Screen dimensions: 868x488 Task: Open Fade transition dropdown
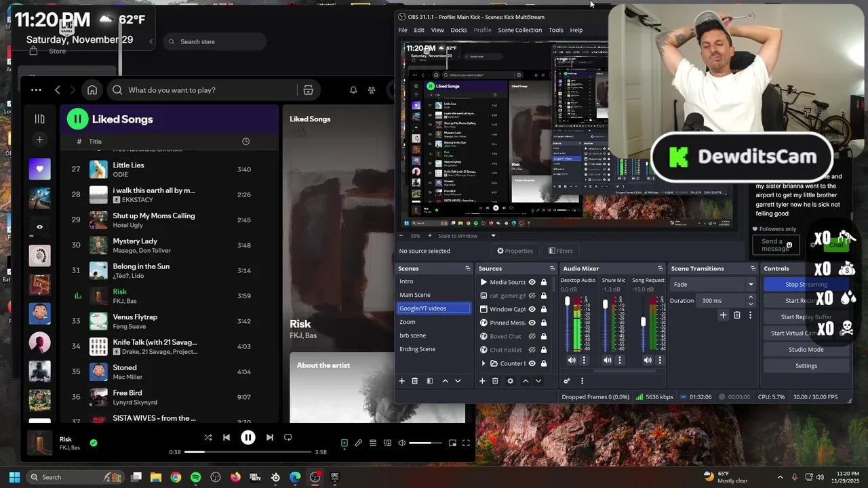point(713,285)
